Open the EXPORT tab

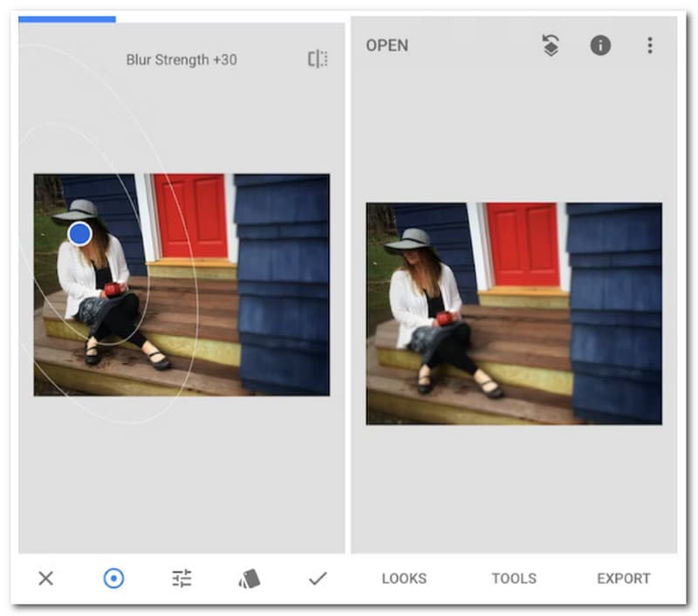(624, 578)
